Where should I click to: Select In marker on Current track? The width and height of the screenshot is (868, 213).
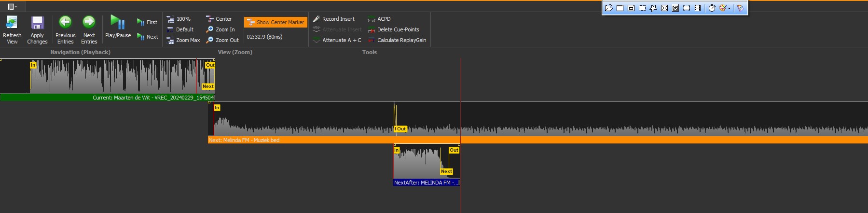(x=33, y=65)
